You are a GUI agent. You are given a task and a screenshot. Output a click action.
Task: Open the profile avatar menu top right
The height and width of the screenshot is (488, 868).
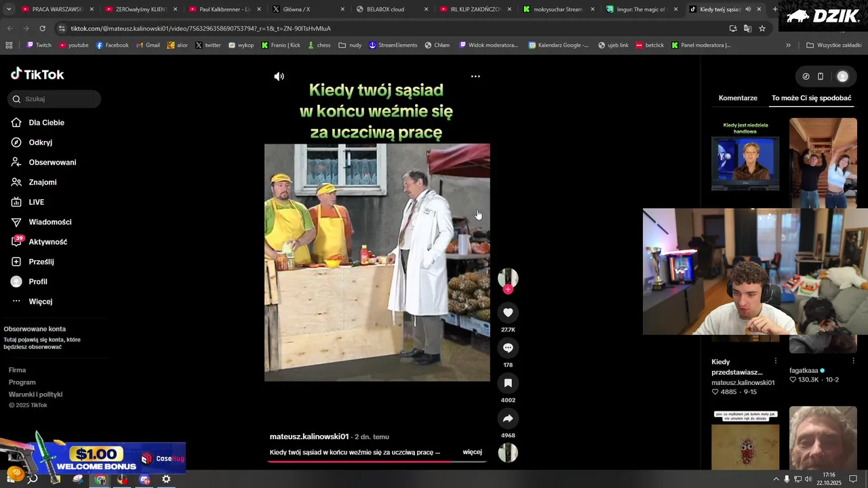pos(843,77)
